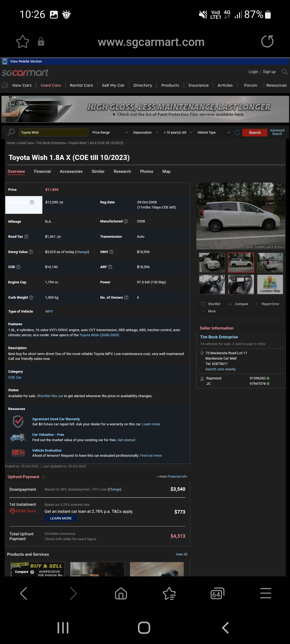290x644 pixels.
Task: Open browser tabs counter showing 64
Action: [217, 594]
